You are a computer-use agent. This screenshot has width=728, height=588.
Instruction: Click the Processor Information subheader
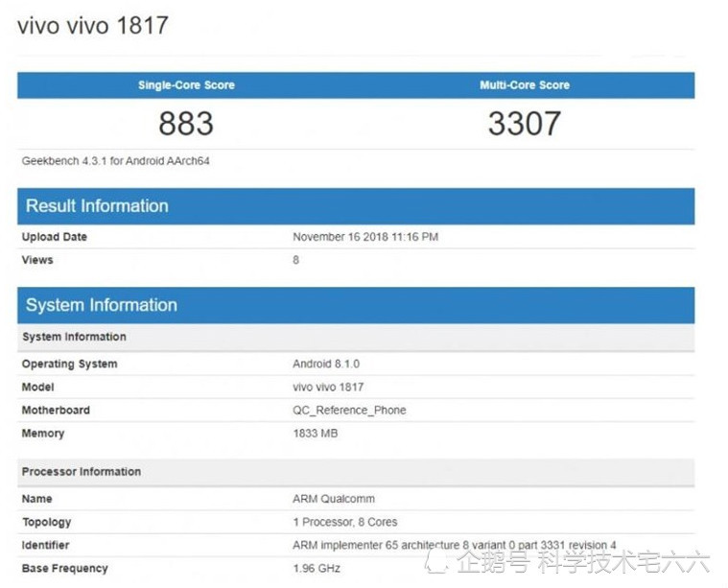356,472
